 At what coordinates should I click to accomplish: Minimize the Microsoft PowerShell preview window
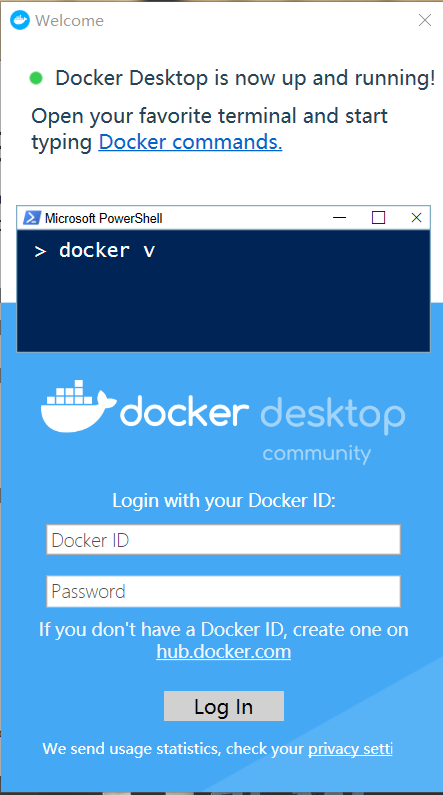[340, 218]
